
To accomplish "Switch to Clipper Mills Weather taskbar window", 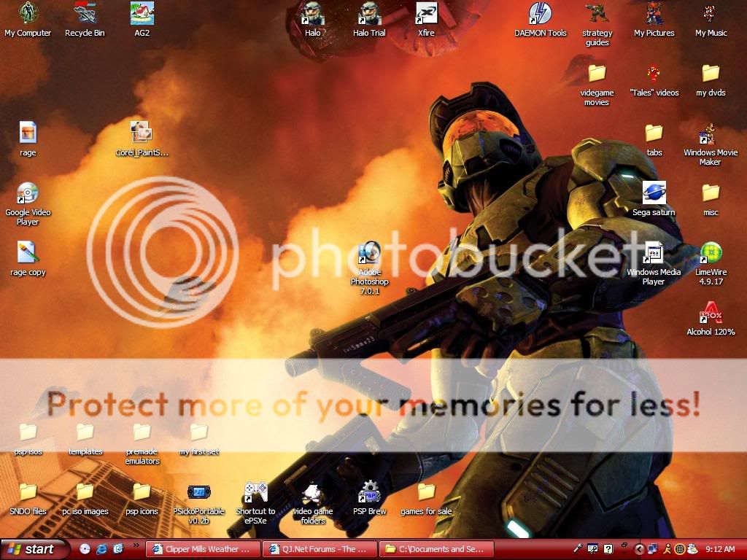I will [x=202, y=549].
